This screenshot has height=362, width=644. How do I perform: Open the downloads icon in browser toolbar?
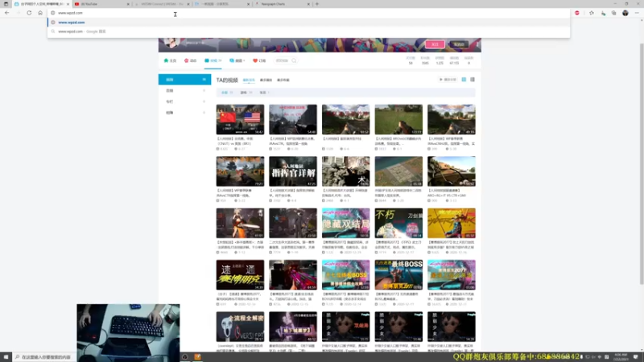603,13
